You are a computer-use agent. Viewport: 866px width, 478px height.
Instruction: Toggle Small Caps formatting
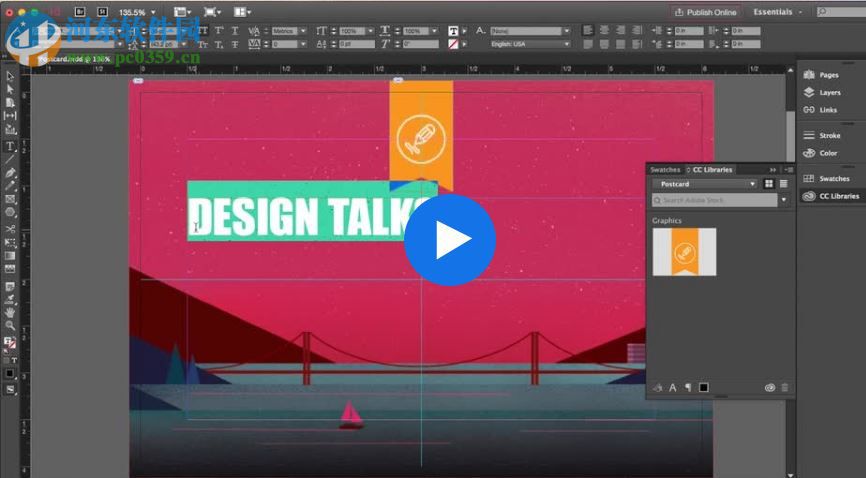point(204,44)
